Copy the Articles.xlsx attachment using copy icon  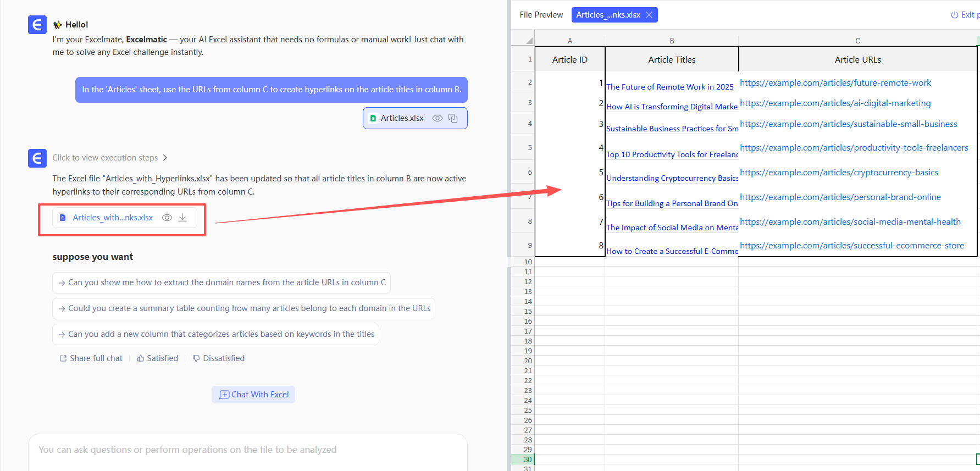coord(453,118)
